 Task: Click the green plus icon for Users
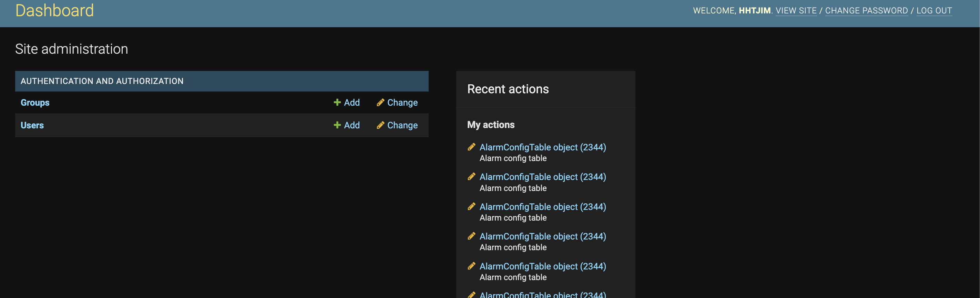coord(337,125)
